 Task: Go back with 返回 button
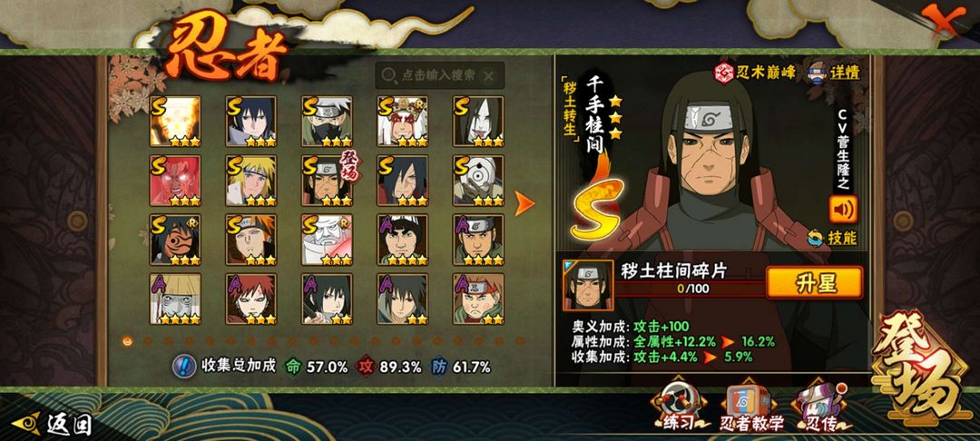[52, 424]
